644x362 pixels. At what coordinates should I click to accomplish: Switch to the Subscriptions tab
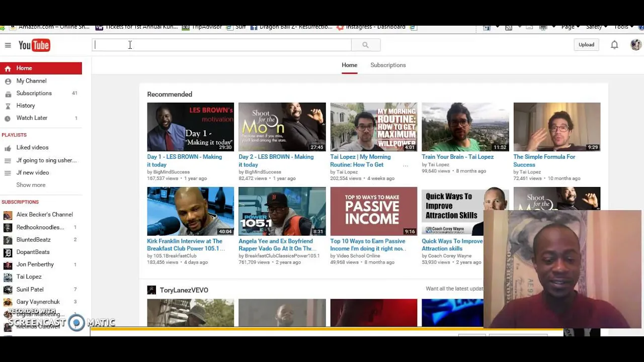pyautogui.click(x=388, y=65)
